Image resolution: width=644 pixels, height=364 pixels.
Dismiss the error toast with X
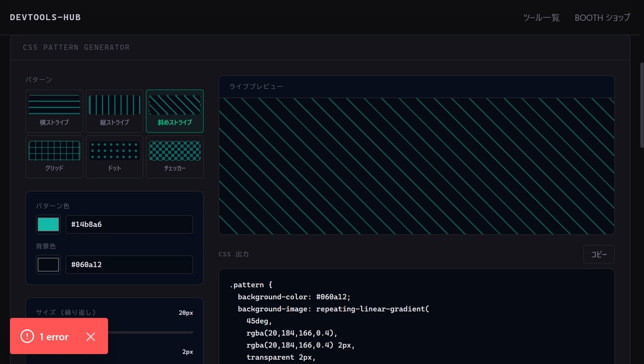click(91, 336)
